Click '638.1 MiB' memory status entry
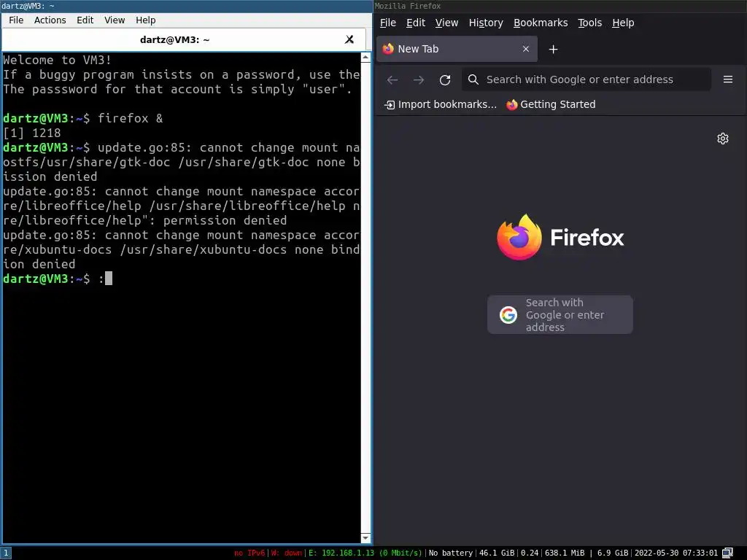Image resolution: width=747 pixels, height=560 pixels. pos(565,553)
